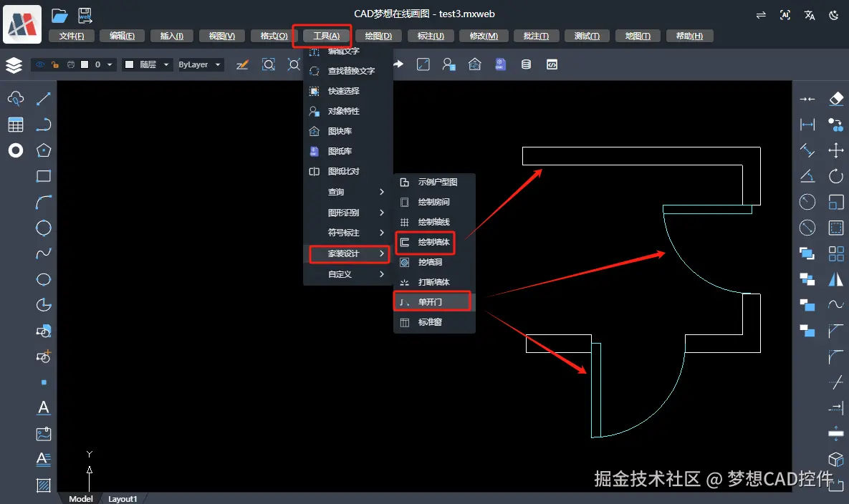Select the donut ring tool

click(x=15, y=150)
